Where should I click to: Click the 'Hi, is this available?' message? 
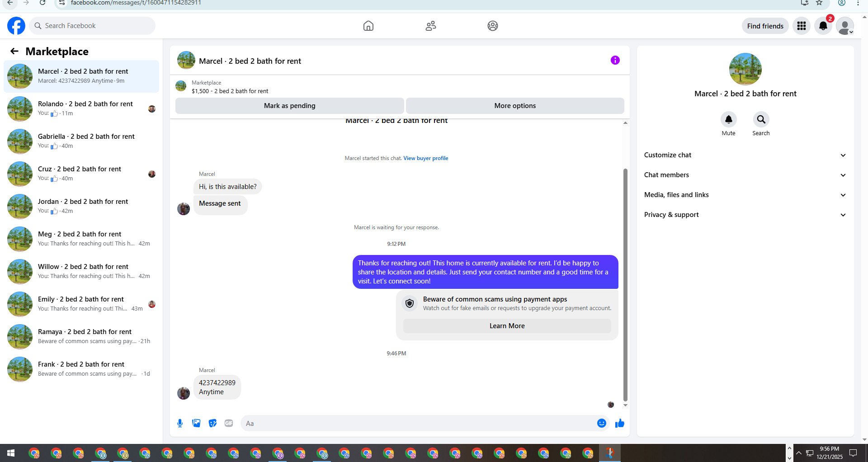(228, 187)
